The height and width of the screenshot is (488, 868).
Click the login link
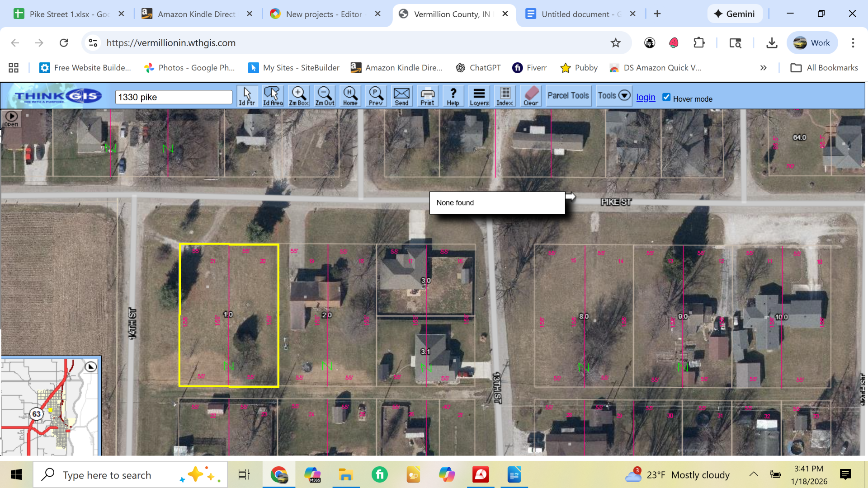coord(646,97)
